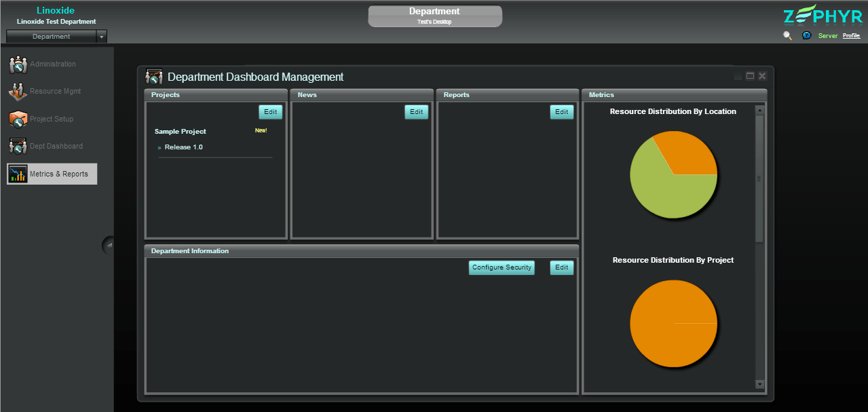
Task: Collapse the left sidebar with the arrow handle
Action: click(109, 245)
